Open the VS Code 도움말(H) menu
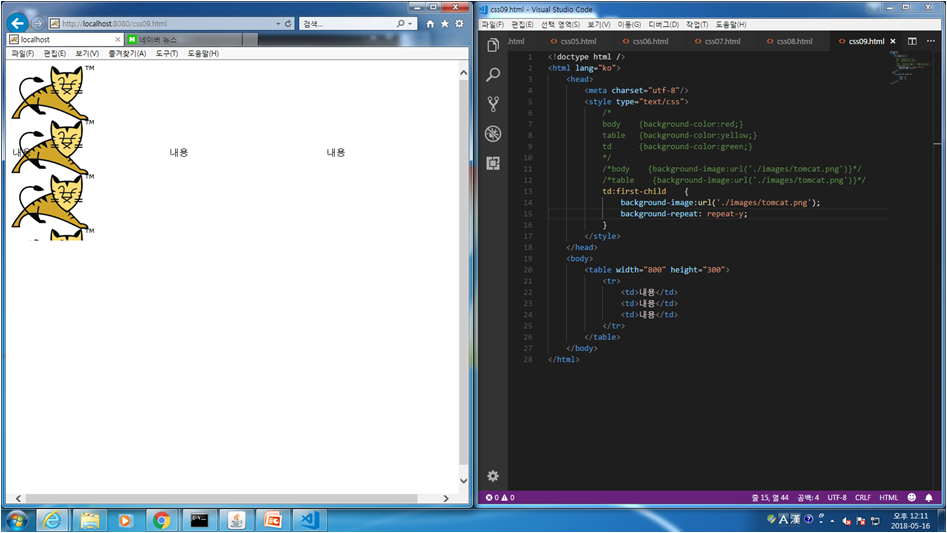The width and height of the screenshot is (947, 533). [x=731, y=24]
